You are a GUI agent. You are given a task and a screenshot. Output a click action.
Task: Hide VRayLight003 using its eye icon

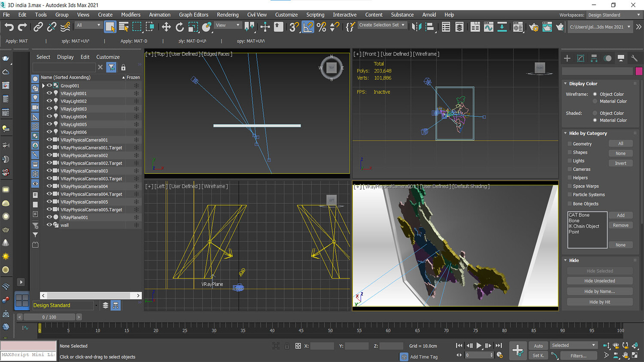tap(49, 109)
